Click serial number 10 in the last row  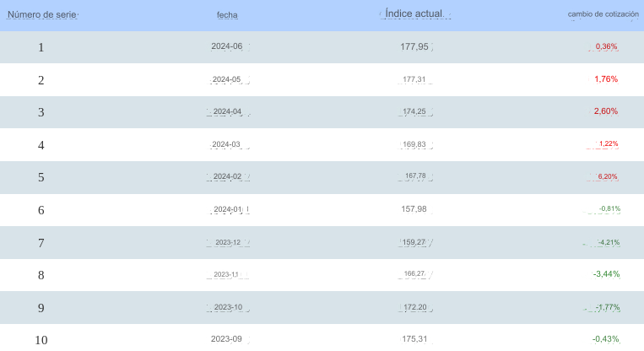pyautogui.click(x=41, y=340)
